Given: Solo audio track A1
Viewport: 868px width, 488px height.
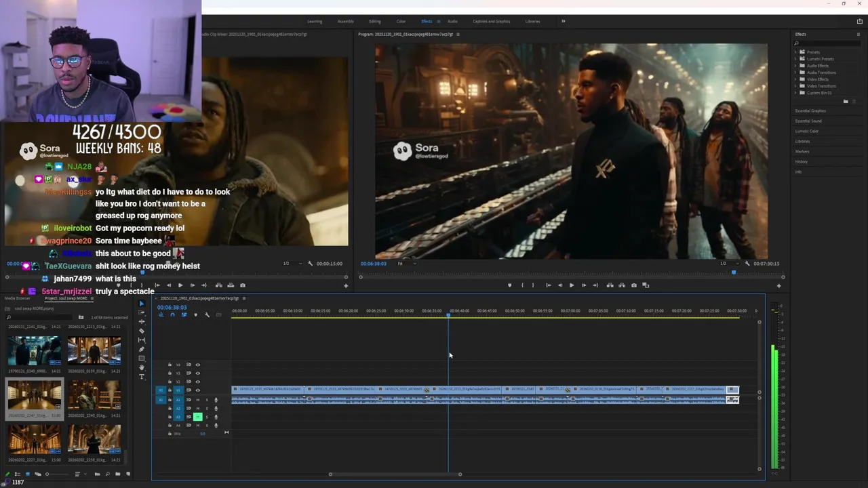Looking at the screenshot, I should coord(207,400).
